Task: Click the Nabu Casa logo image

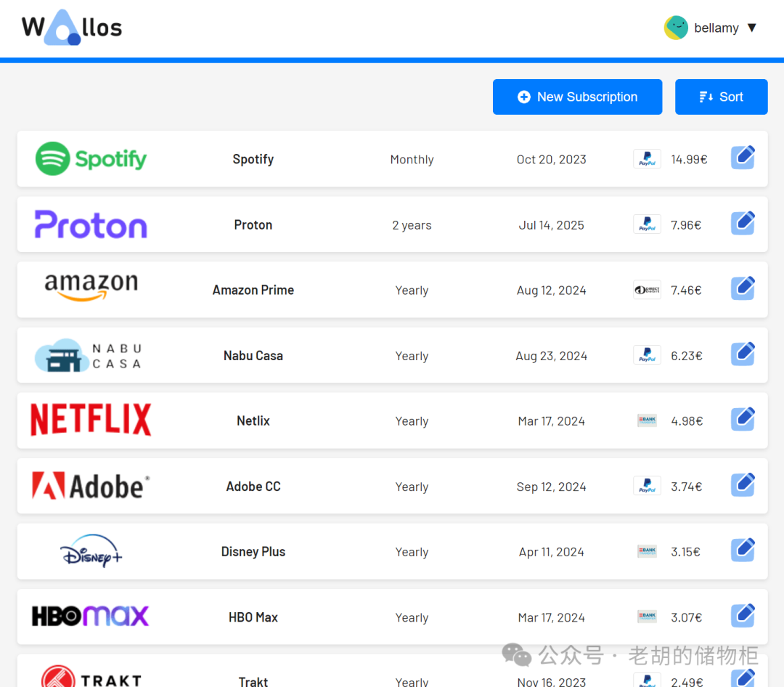Action: [x=89, y=355]
